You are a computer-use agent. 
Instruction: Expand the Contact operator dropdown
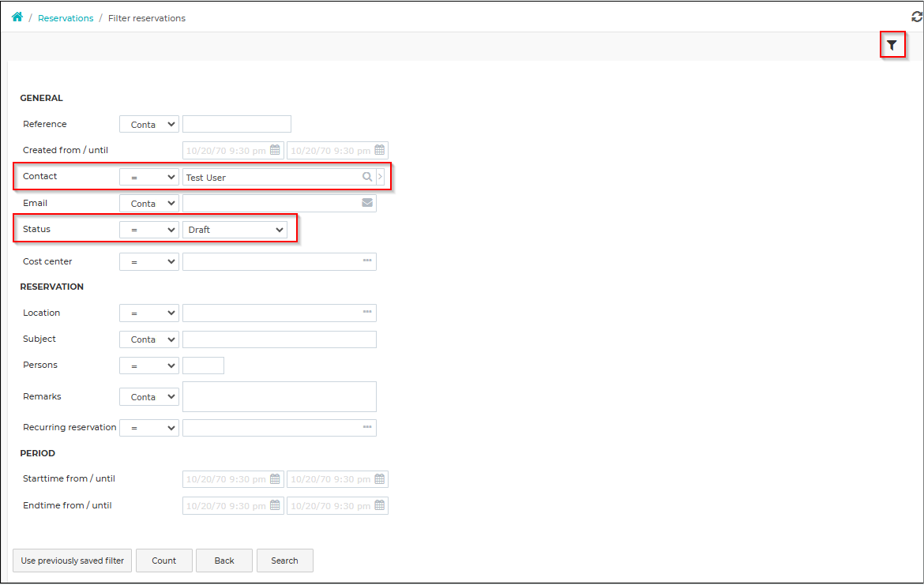(x=149, y=178)
